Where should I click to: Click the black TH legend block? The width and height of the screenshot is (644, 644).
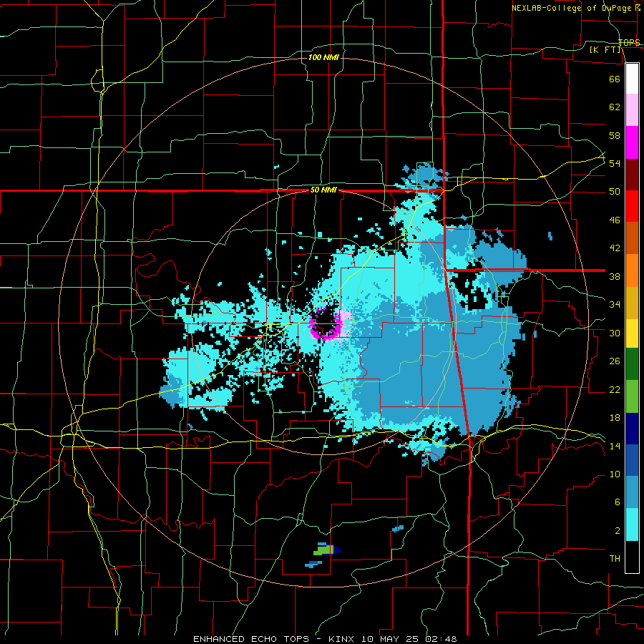pyautogui.click(x=632, y=557)
